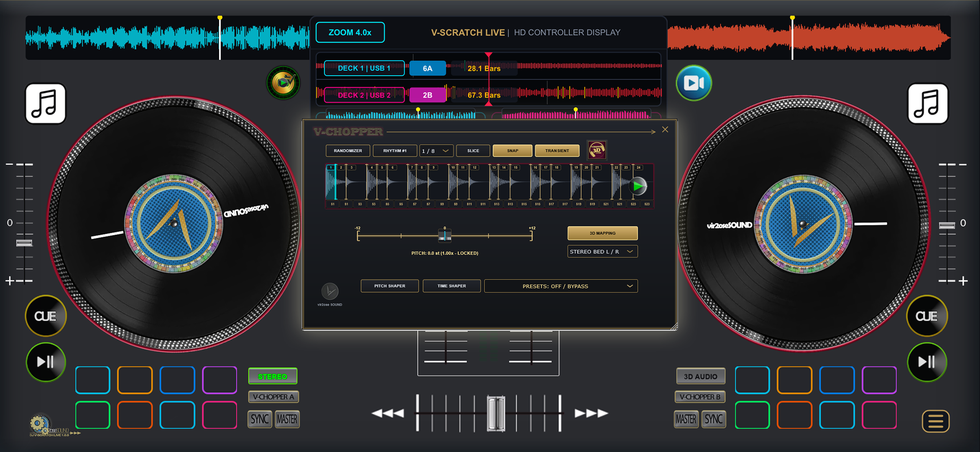980x452 pixels.
Task: Toggle the TRANSIENT button
Action: [x=557, y=151]
